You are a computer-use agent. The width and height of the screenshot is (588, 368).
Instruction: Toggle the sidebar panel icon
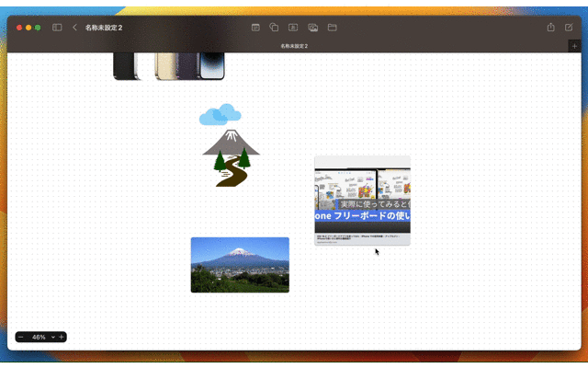pos(57,28)
